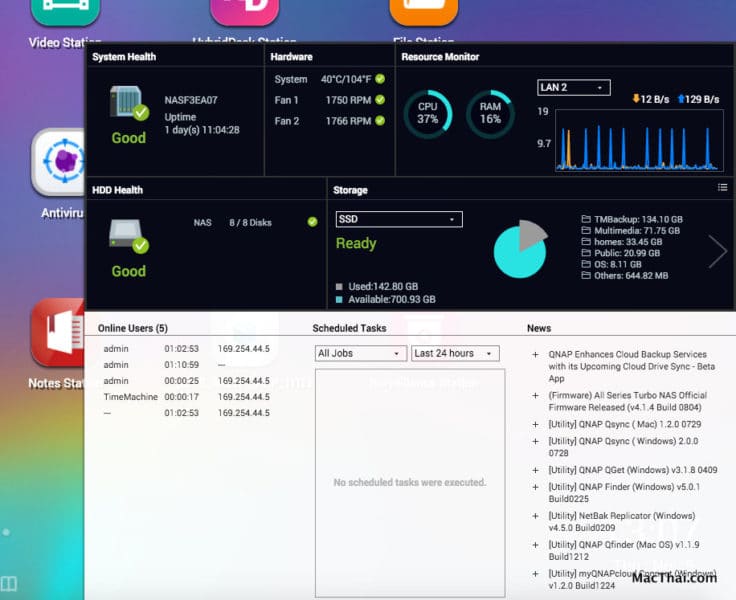The width and height of the screenshot is (736, 600).
Task: Click the storage usage pie chart
Action: coord(521,249)
